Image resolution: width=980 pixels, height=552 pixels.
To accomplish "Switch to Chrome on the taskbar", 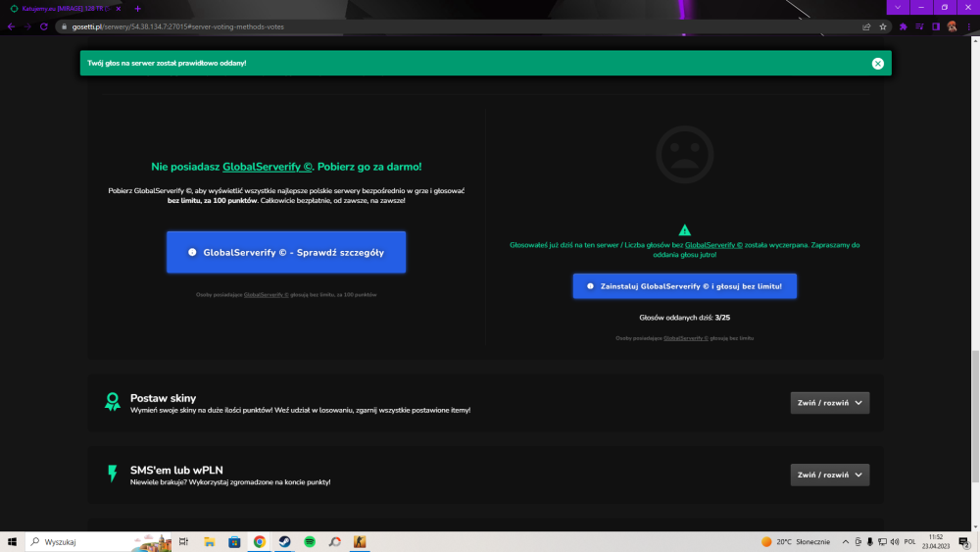I will click(260, 541).
